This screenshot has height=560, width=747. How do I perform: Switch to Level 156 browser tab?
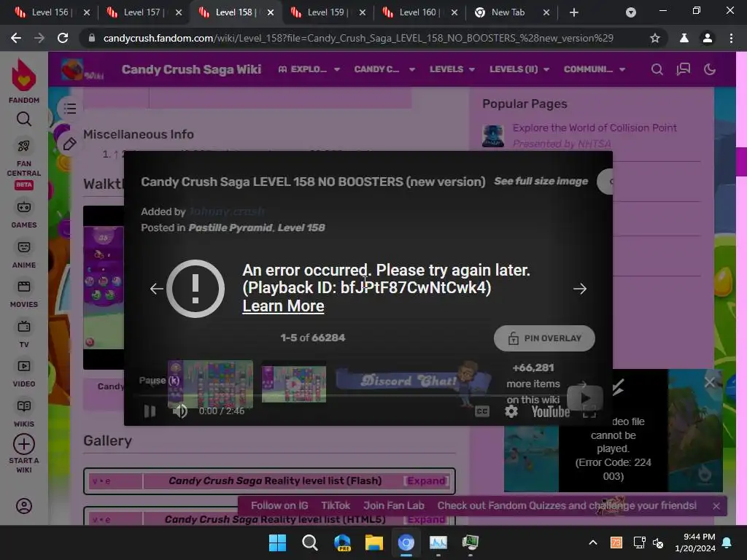tap(50, 12)
